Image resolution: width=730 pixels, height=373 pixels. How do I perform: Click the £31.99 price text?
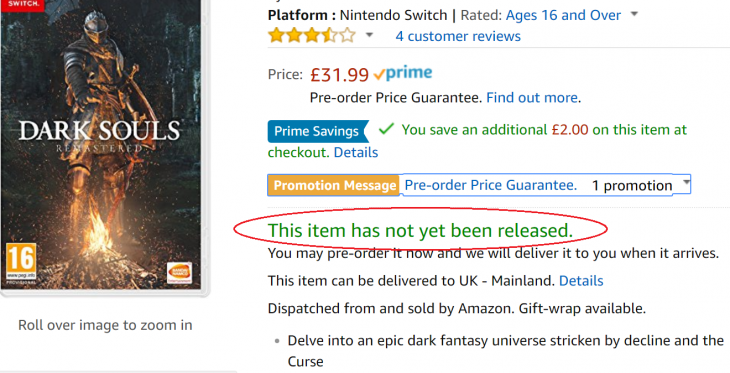pos(339,75)
